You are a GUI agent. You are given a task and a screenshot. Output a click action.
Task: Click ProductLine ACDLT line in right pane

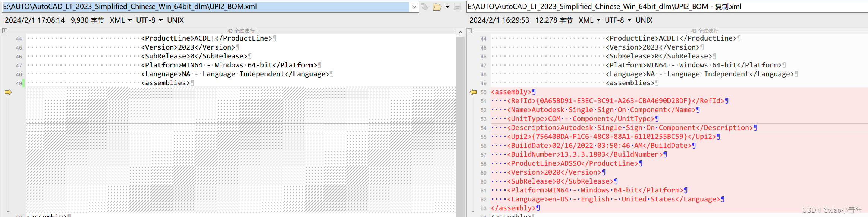[x=671, y=38]
